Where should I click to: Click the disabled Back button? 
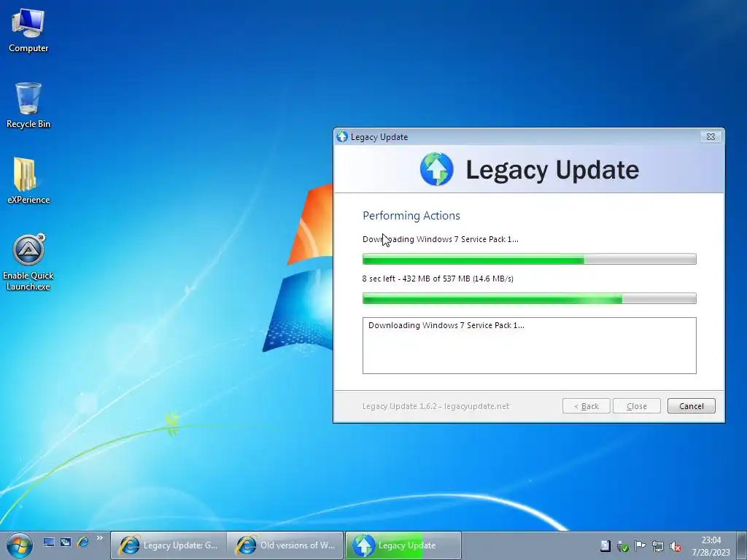click(586, 406)
